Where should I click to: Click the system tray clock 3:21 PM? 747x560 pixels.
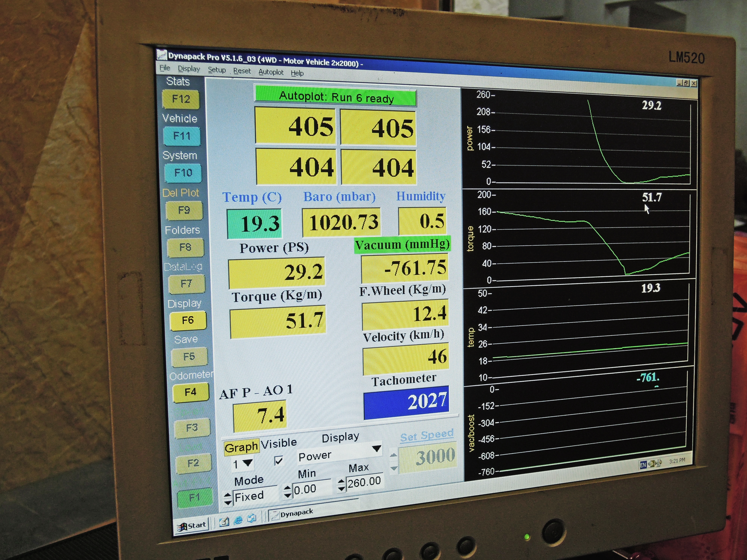(677, 461)
